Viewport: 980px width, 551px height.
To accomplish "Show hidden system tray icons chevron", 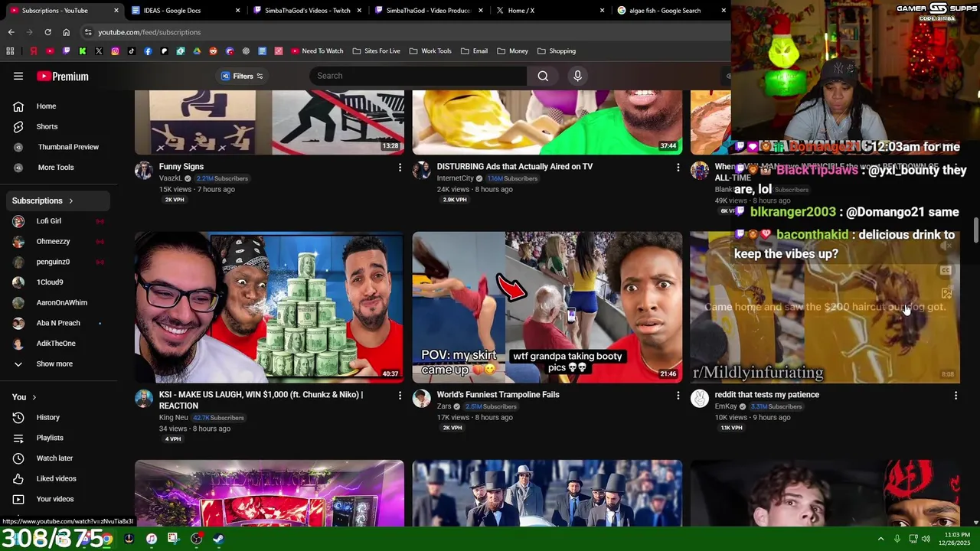I will [880, 539].
